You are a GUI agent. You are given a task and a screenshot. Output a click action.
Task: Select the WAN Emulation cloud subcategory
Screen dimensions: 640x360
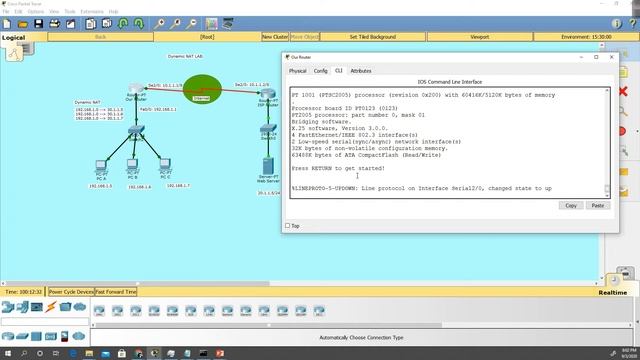(x=79, y=336)
